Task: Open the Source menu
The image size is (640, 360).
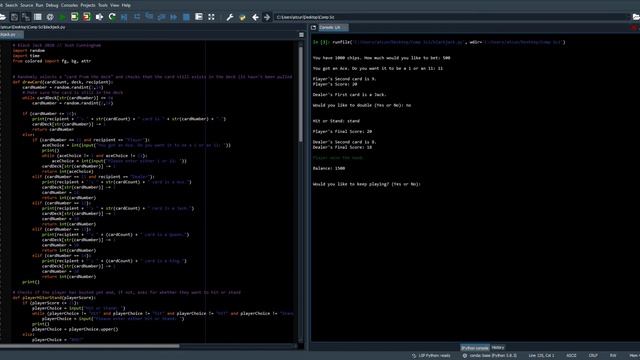Action: (x=27, y=5)
